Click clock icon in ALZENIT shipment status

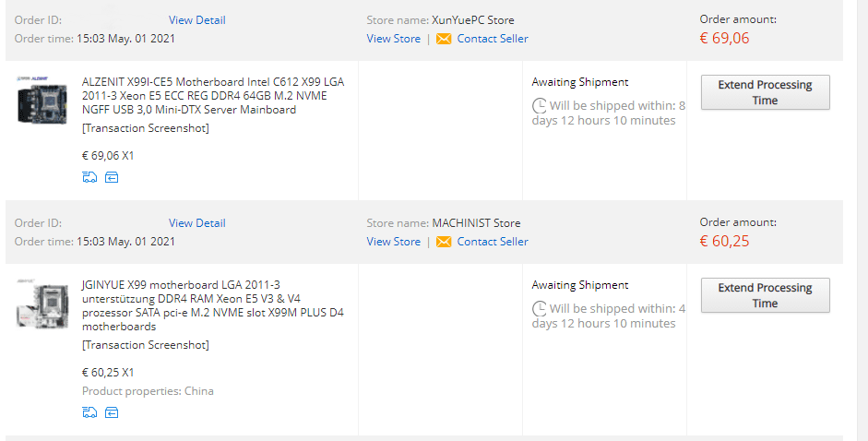pos(540,105)
